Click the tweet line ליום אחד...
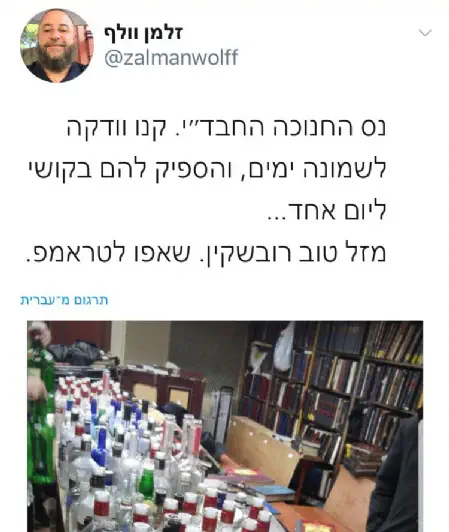 (327, 211)
